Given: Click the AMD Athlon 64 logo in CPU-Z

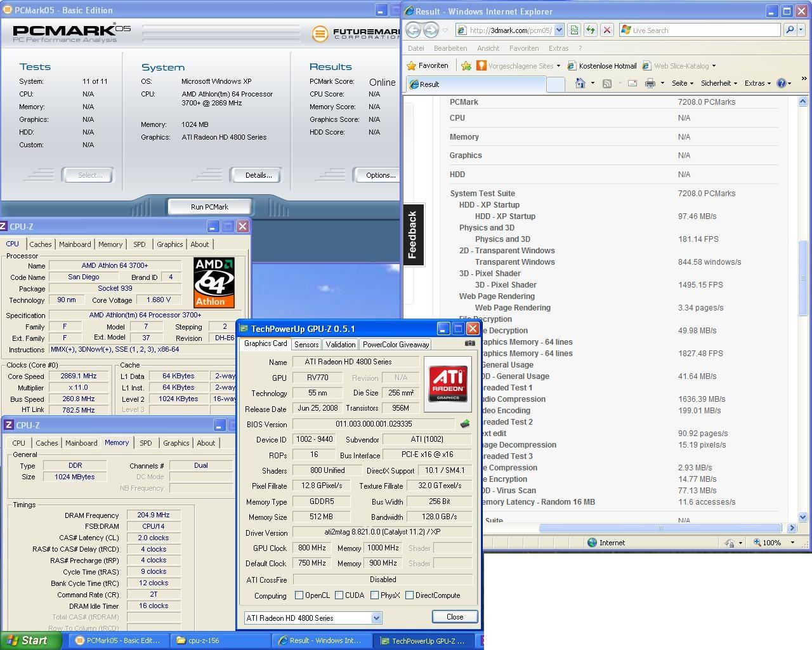Looking at the screenshot, I should click(x=214, y=282).
